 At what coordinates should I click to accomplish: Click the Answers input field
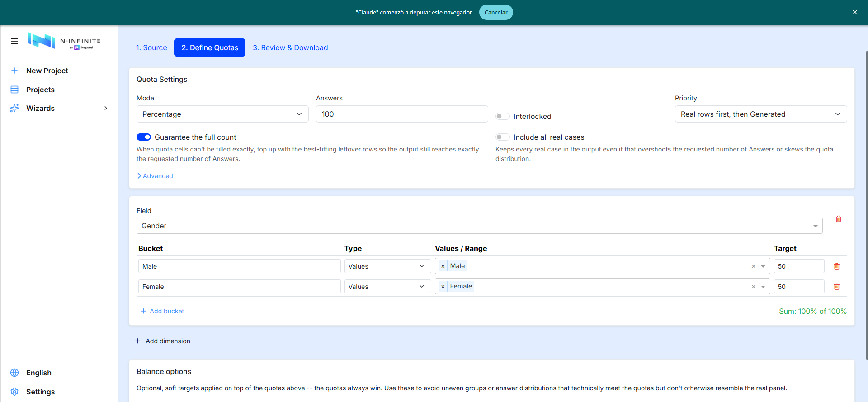click(402, 114)
